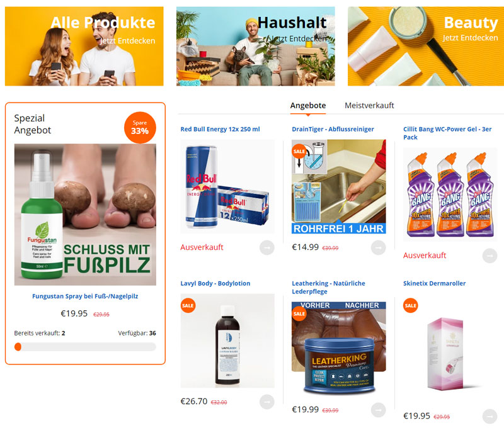Click the arrow button for Red Bull Energy
Screen dimensions: 504x428
tap(266, 247)
